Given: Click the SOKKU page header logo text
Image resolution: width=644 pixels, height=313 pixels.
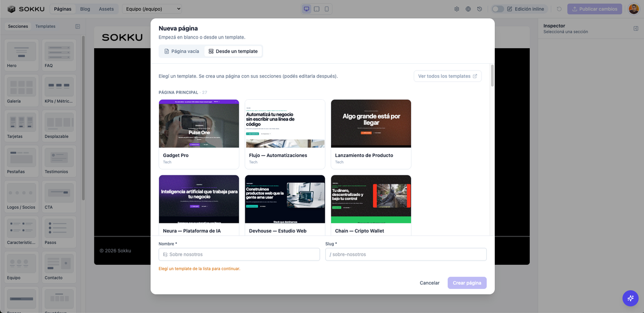Looking at the screenshot, I should [122, 38].
